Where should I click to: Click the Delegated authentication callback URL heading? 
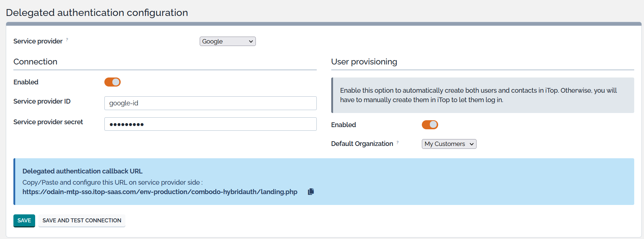[x=82, y=171]
